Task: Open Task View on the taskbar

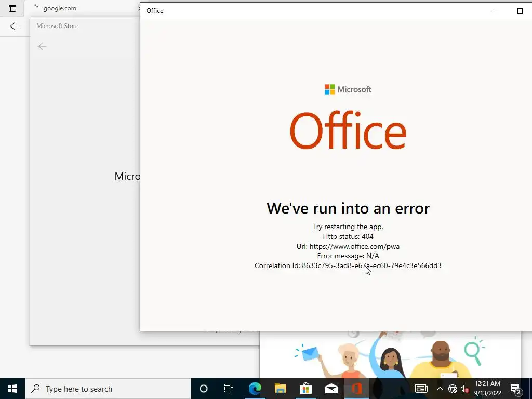Action: point(229,389)
